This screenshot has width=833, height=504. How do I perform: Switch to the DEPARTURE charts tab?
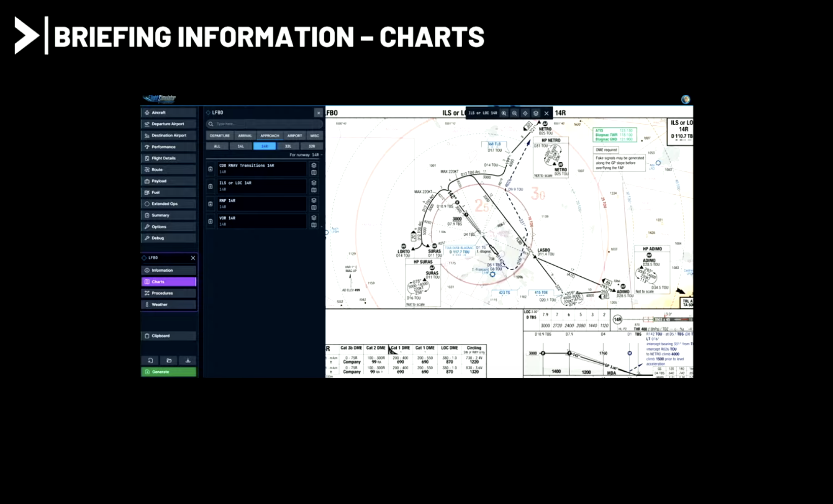220,135
